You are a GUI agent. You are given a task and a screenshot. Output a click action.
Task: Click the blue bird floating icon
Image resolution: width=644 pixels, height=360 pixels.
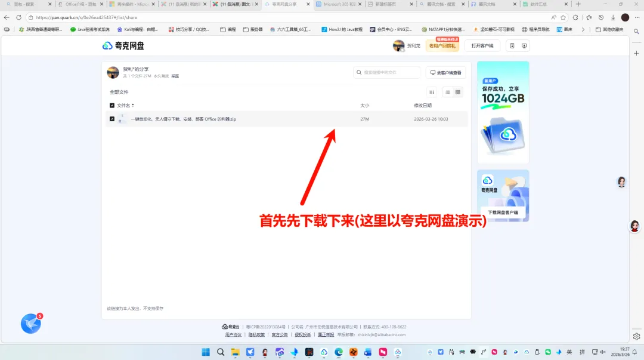31,324
